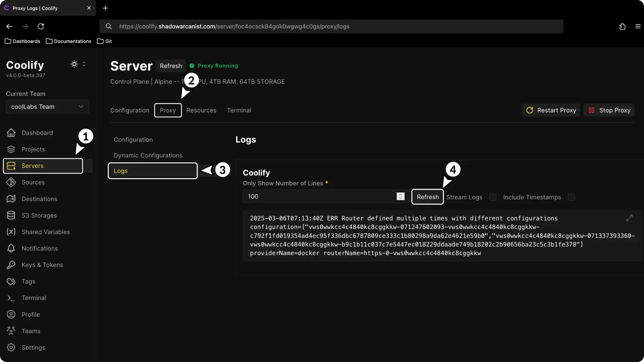
Task: Expand the theme switcher chevron
Action: 84,64
